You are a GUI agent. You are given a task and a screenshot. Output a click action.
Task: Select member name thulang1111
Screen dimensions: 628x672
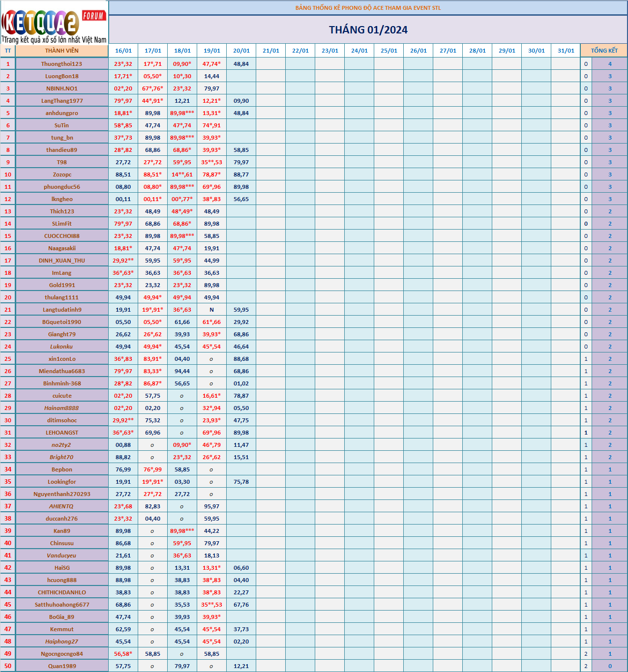click(62, 297)
